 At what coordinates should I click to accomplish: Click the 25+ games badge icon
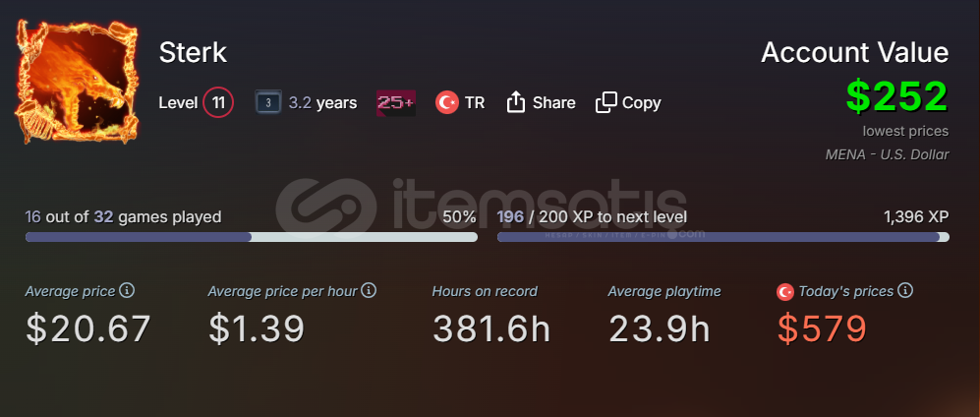(x=395, y=102)
